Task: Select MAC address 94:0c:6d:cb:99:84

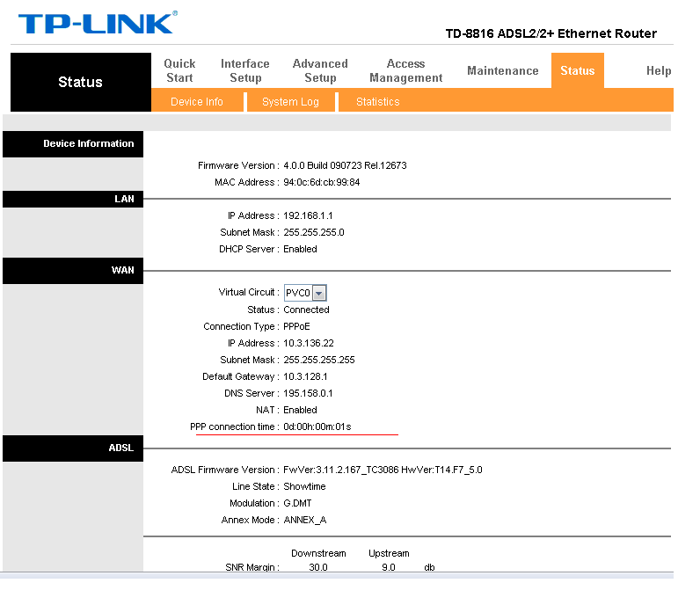Action: pos(322,182)
